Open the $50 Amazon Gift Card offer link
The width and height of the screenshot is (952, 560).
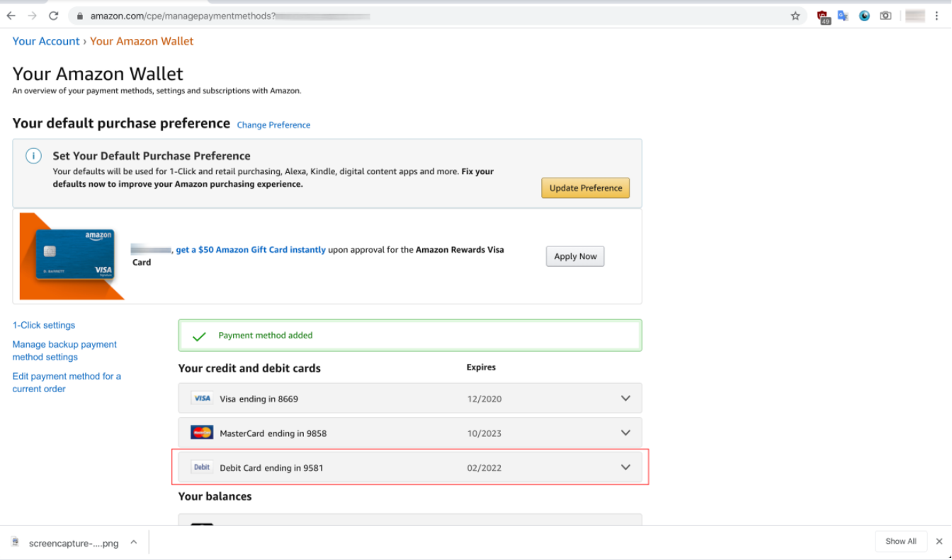click(x=251, y=250)
